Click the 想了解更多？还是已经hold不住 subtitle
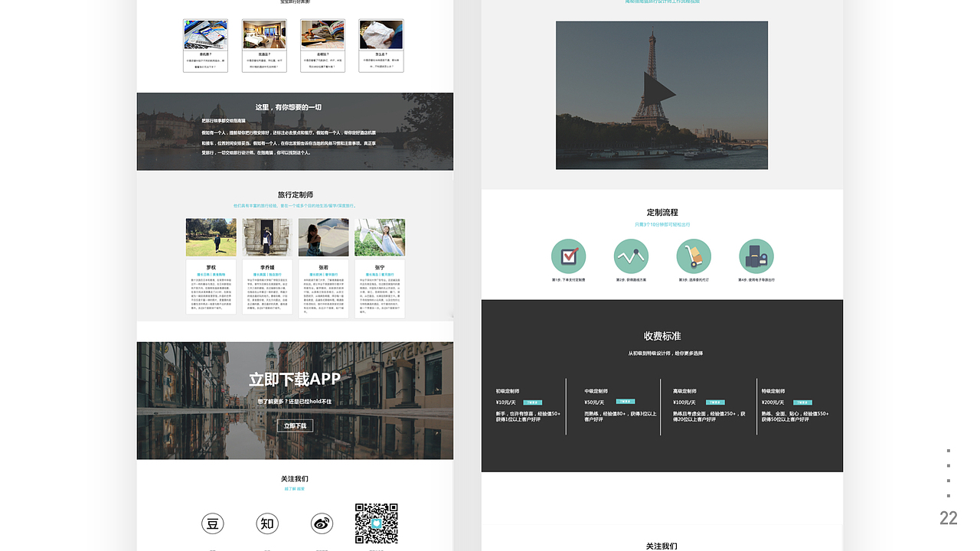Viewport: 980px width, 551px height. tap(295, 402)
